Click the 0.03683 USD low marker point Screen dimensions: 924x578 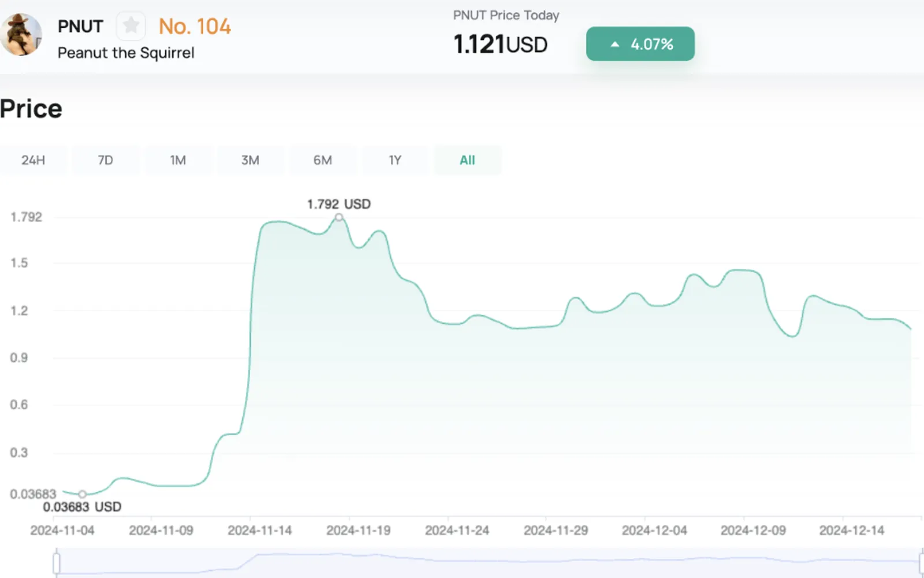coord(83,494)
